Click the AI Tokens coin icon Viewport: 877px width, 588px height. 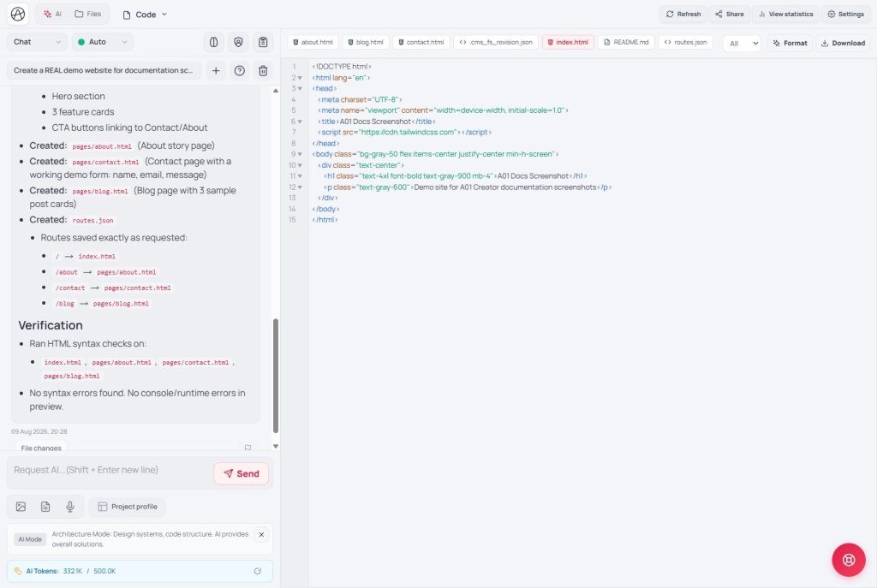tap(18, 571)
